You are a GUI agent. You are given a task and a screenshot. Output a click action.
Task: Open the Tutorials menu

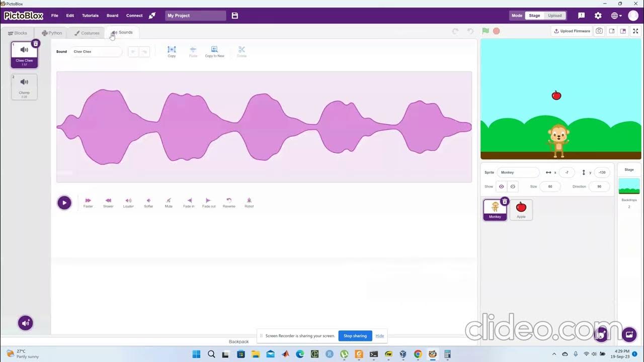tap(91, 16)
